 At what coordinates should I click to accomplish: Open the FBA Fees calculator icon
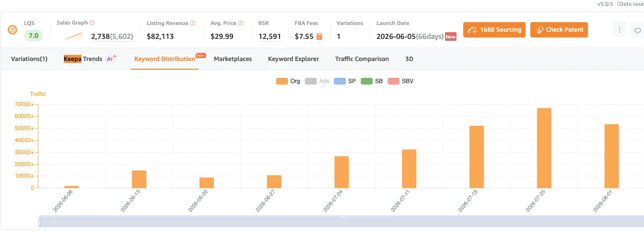319,37
